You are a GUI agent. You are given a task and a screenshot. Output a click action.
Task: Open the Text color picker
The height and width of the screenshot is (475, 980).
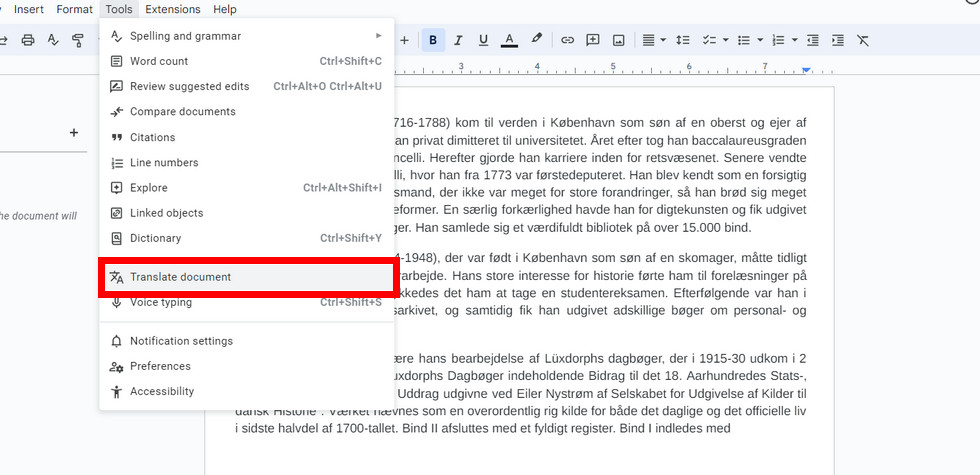click(509, 41)
